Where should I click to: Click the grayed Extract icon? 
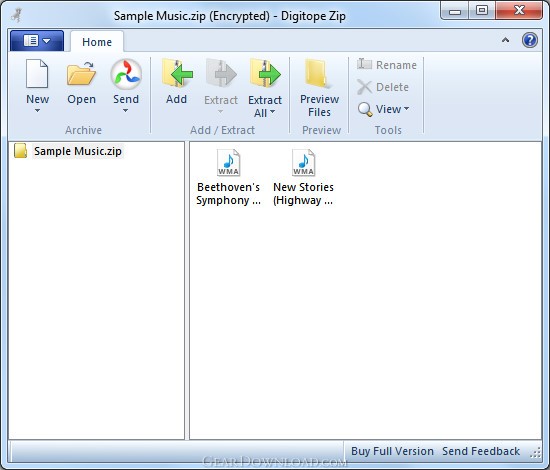[221, 73]
